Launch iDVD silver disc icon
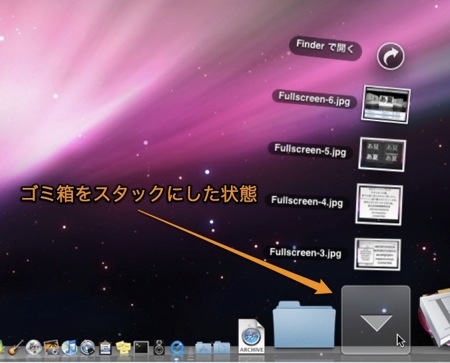Screen dimensions: 450x363 pyautogui.click(x=34, y=348)
